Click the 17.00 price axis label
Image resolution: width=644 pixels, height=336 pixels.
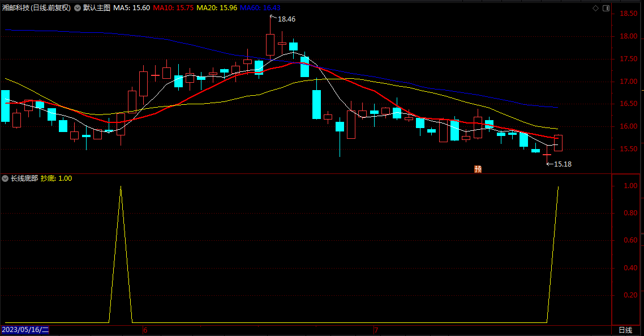point(628,82)
